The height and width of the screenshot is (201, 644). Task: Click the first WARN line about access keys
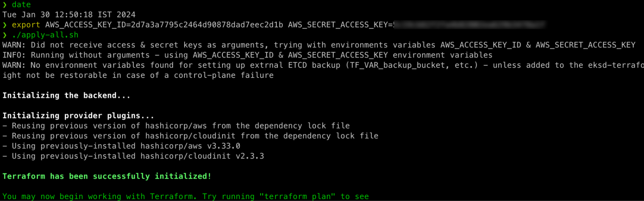(319, 45)
